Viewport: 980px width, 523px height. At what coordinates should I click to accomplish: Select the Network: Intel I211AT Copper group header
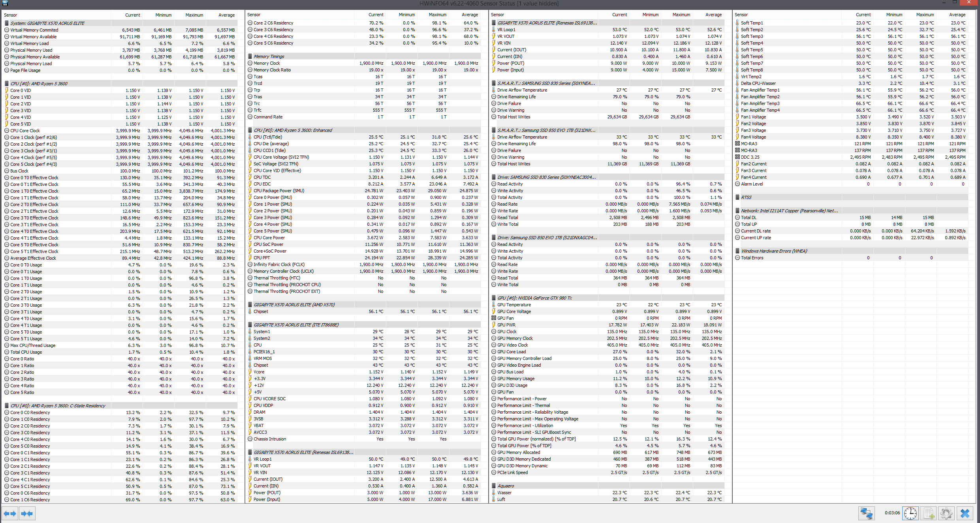click(851, 211)
